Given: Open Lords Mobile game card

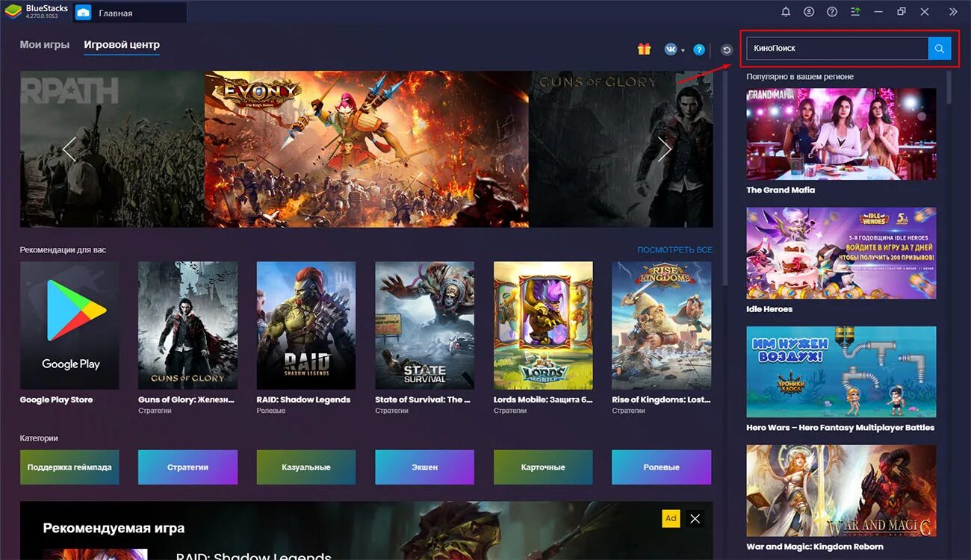Looking at the screenshot, I should pos(543,325).
